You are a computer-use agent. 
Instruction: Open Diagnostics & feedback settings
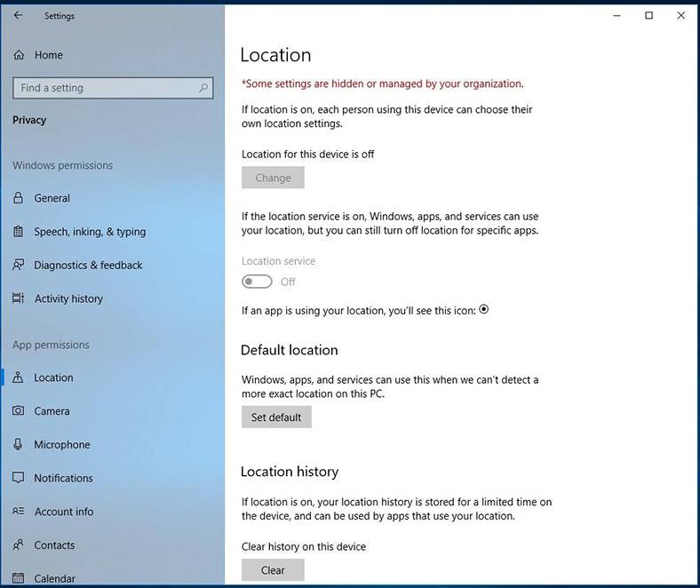(x=113, y=265)
